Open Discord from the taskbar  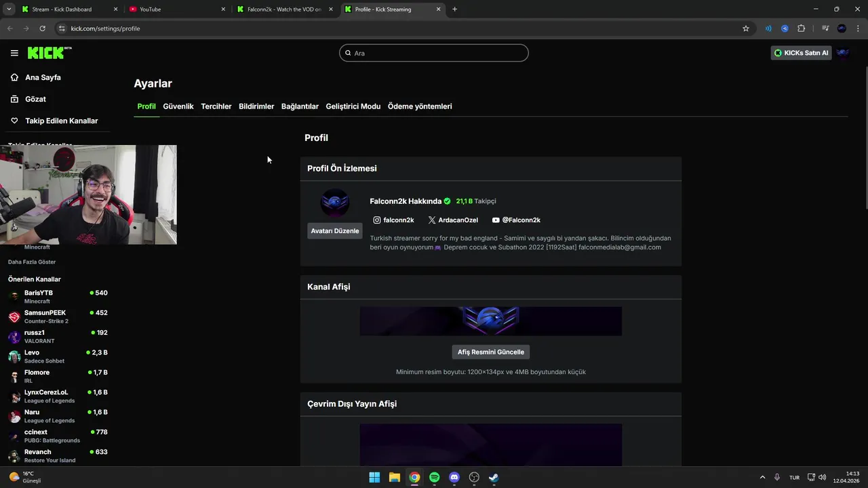[x=454, y=477]
